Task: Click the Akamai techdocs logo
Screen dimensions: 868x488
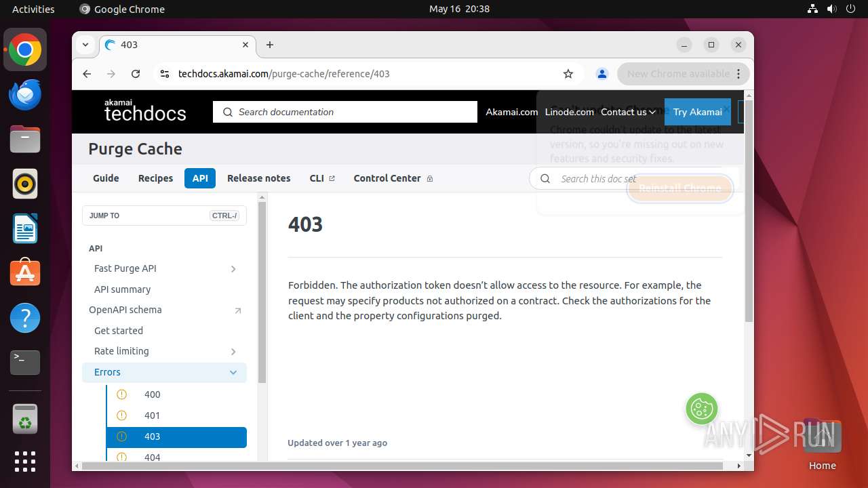Action: point(145,111)
